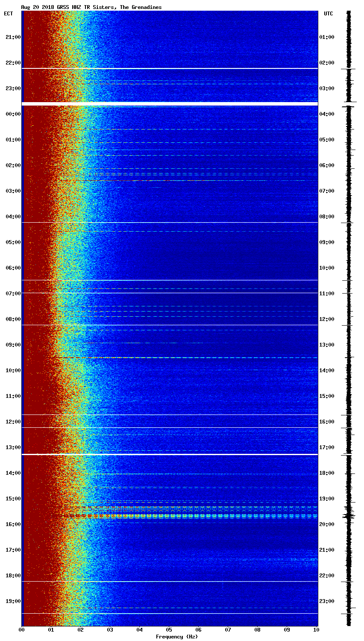Click the UTC axis label '22:00'

pos(327,576)
